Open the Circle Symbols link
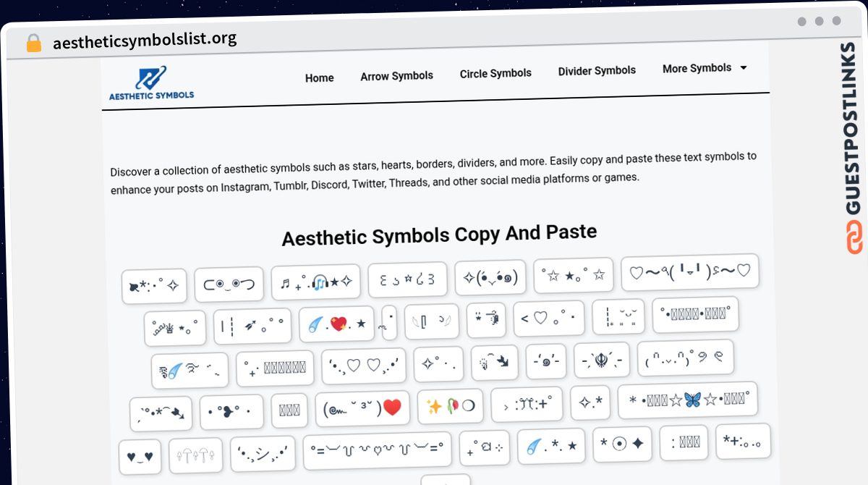Image resolution: width=868 pixels, height=485 pixels. coord(495,73)
